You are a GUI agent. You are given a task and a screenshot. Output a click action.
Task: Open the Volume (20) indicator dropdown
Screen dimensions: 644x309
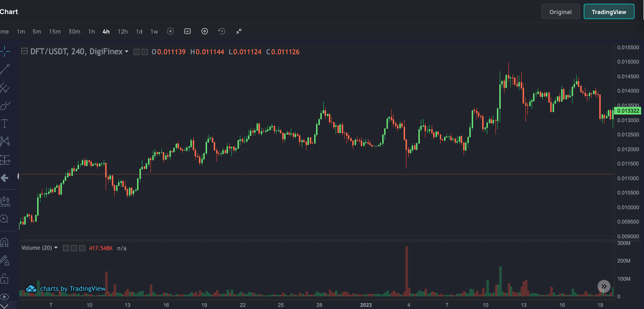(x=56, y=248)
